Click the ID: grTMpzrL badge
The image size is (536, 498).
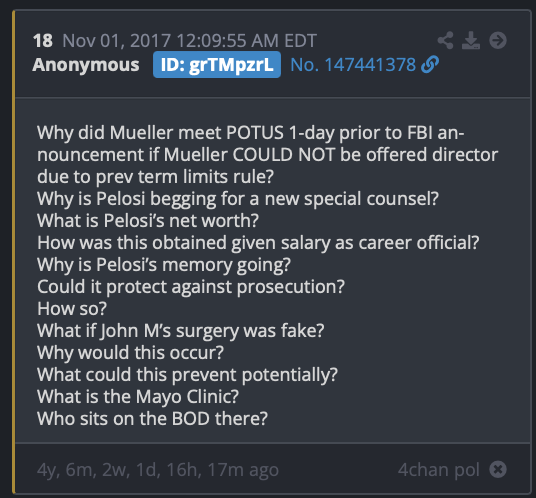217,65
